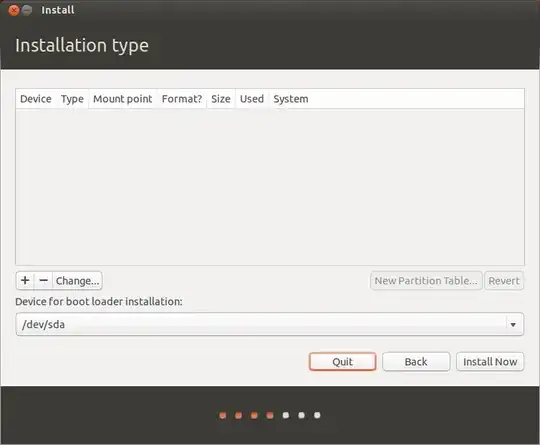Screen dimensions: 540x445
Task: Close the Install window via the red button
Action: tap(14, 10)
